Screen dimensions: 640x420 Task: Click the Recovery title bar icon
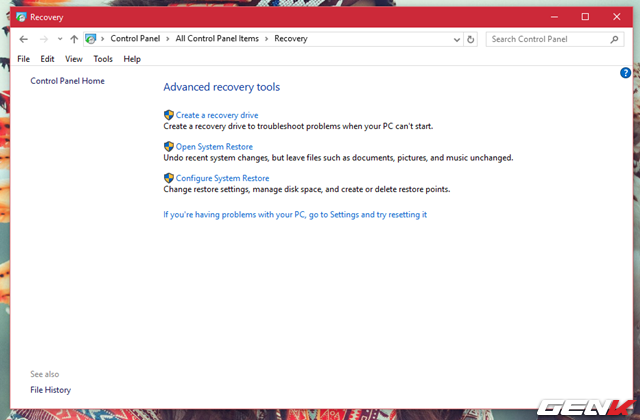click(21, 17)
